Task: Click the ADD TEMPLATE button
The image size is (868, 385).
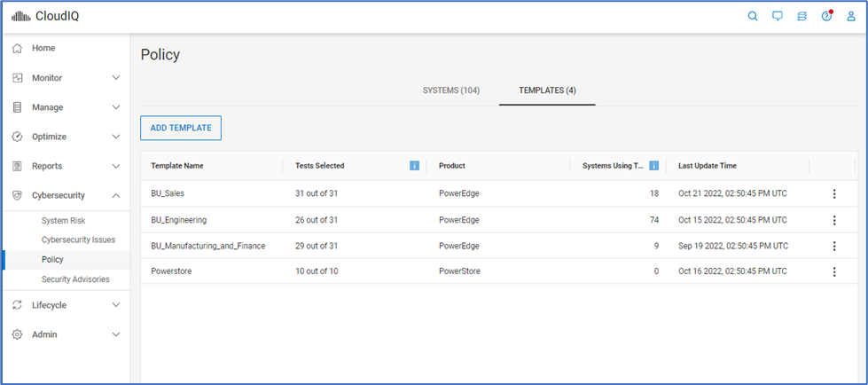Action: pos(181,128)
